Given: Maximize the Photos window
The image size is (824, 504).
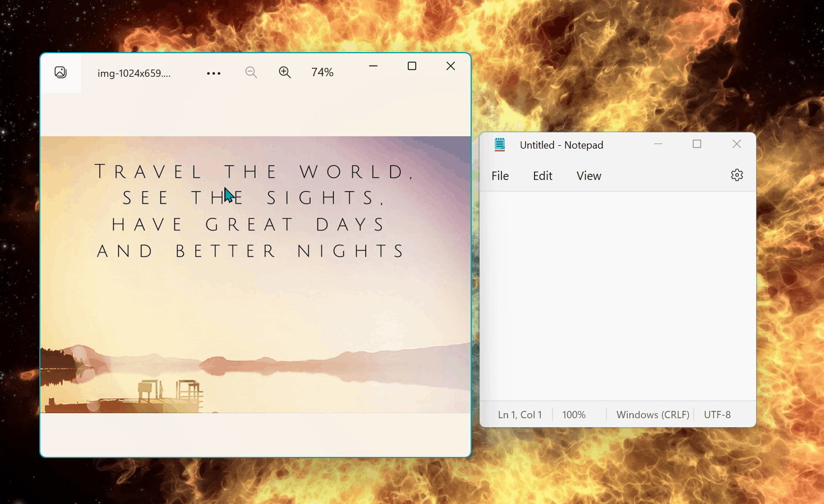Looking at the screenshot, I should [412, 66].
